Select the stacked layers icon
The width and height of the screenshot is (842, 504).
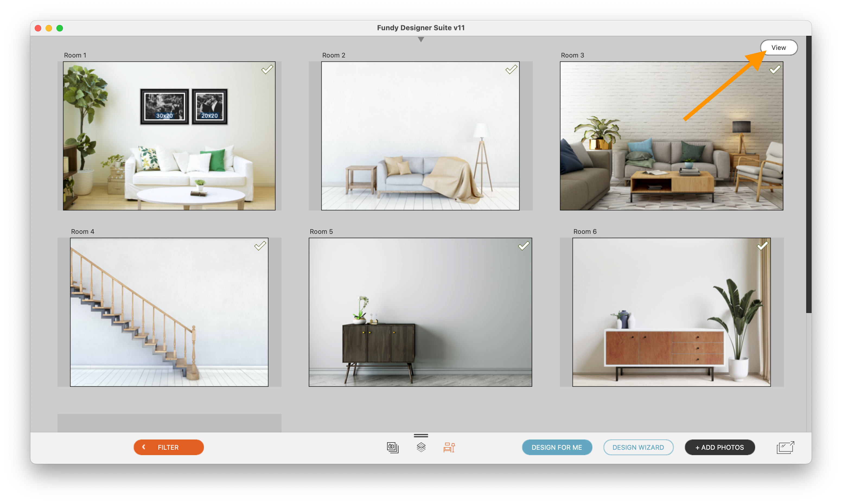(x=421, y=447)
